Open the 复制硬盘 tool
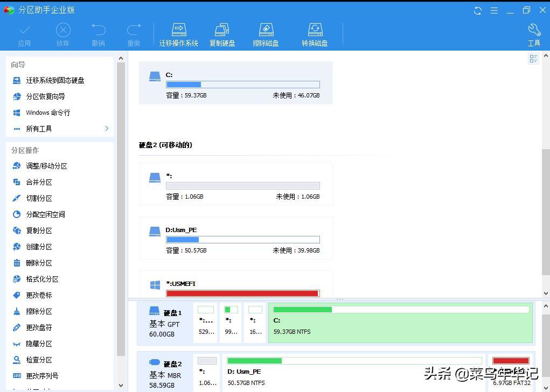Image resolution: width=550 pixels, height=392 pixels. [222, 33]
